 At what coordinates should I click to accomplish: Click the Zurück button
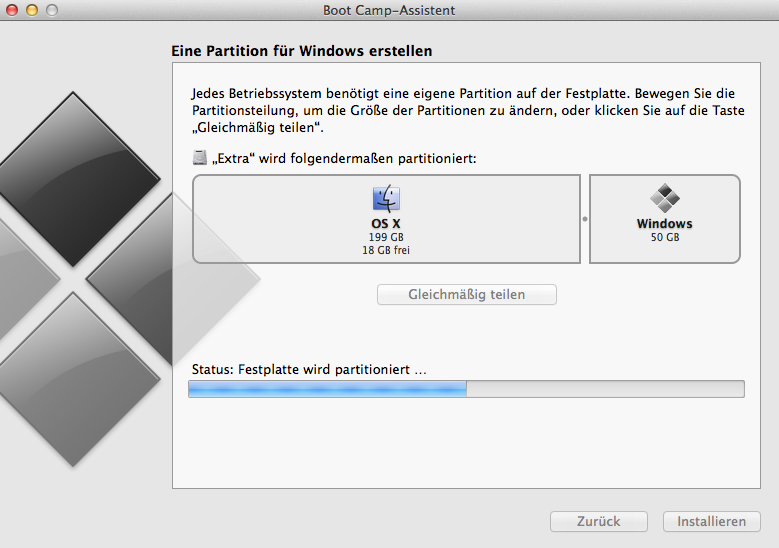599,521
